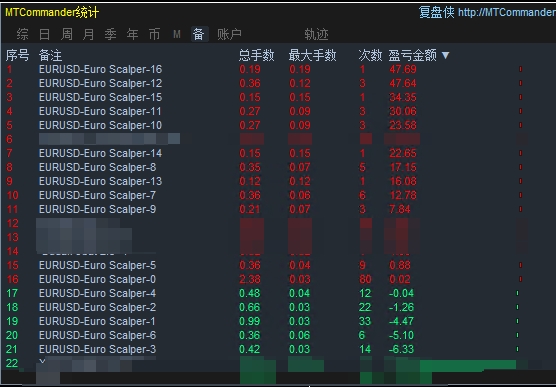This screenshot has width=556, height=387.
Task: Open the 季 quarterly statistics tab
Action: 110,34
